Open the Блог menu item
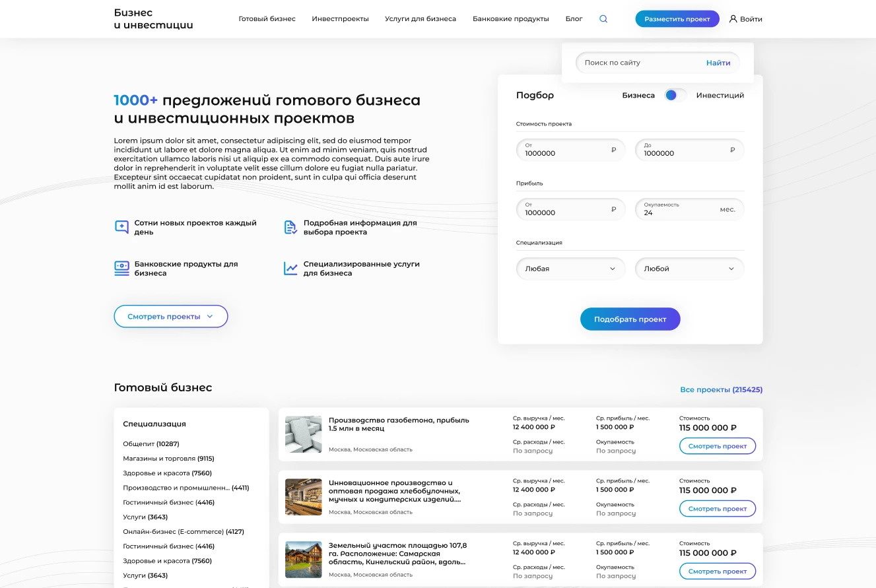This screenshot has width=876, height=588. [x=574, y=19]
